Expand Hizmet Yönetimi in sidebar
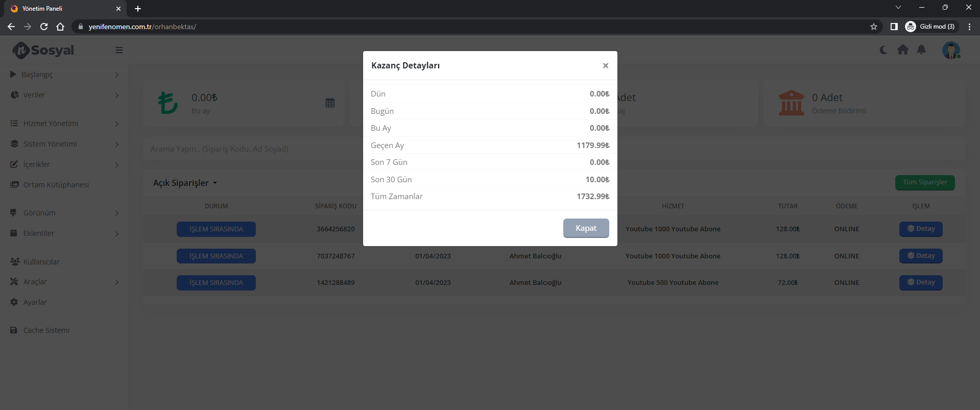Image resolution: width=980 pixels, height=410 pixels. [x=64, y=124]
